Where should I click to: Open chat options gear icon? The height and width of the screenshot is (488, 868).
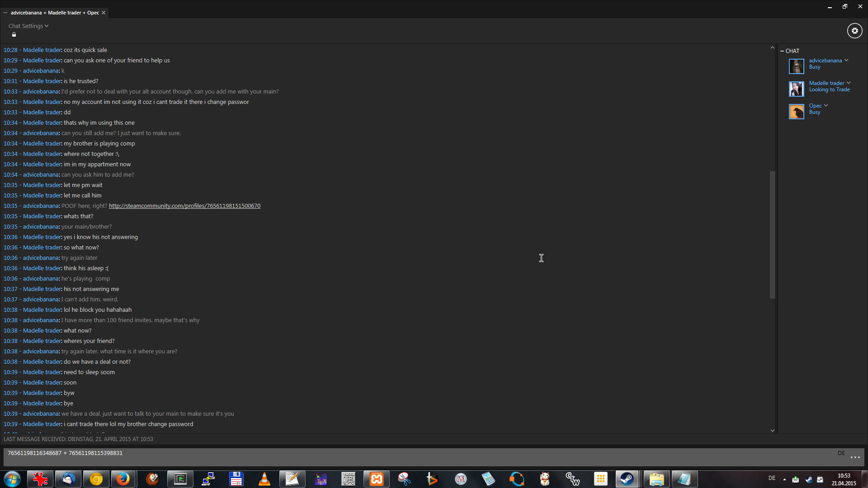pyautogui.click(x=854, y=31)
